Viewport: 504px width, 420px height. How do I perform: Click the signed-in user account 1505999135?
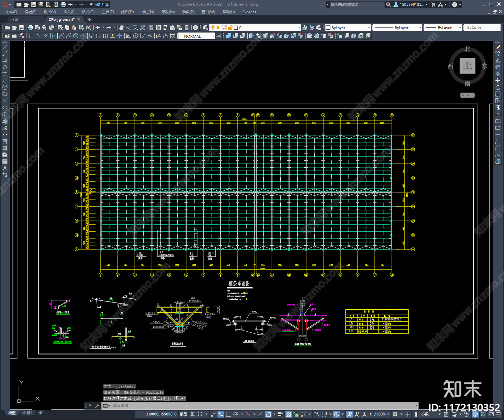[x=410, y=4]
